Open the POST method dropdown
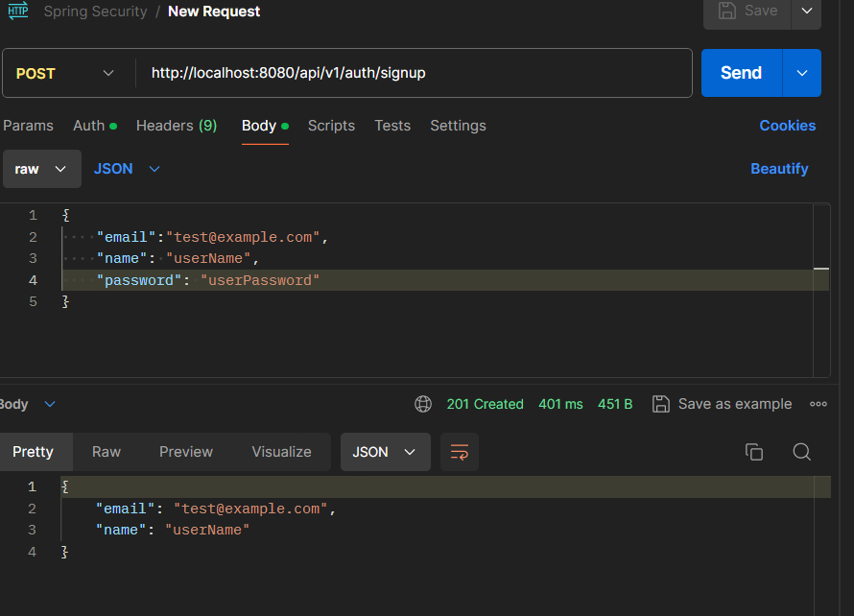The width and height of the screenshot is (854, 616). coord(65,73)
